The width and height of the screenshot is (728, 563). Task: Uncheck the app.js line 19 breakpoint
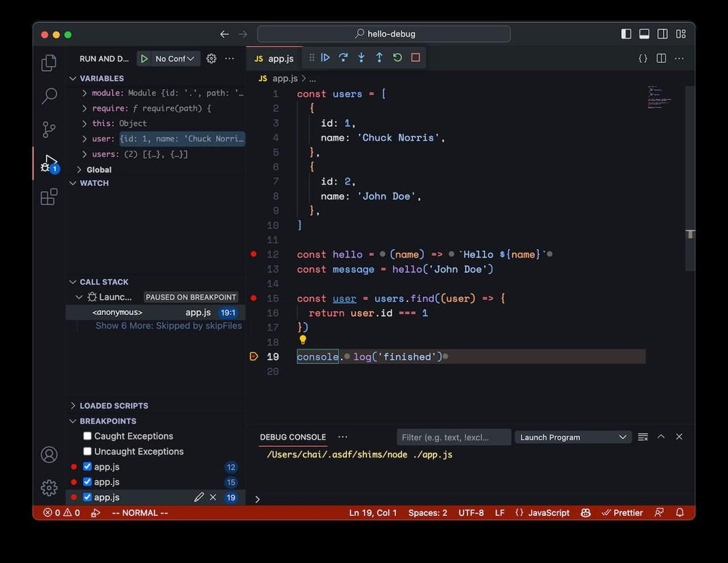pyautogui.click(x=87, y=497)
